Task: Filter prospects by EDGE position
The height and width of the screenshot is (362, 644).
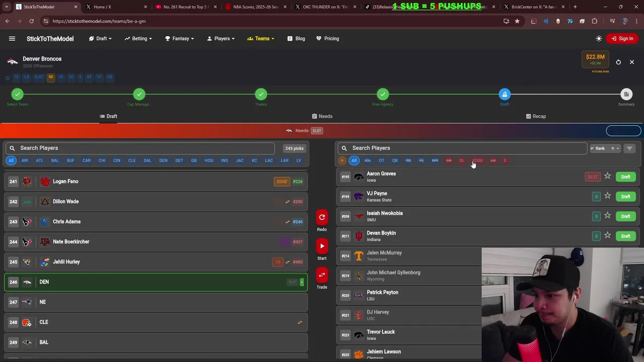Action: (477, 161)
